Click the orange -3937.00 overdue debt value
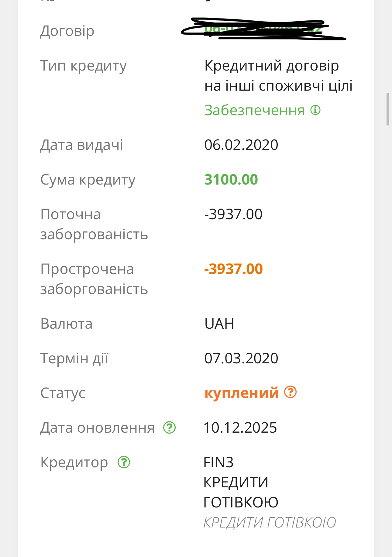392x557 pixels. coord(233,269)
